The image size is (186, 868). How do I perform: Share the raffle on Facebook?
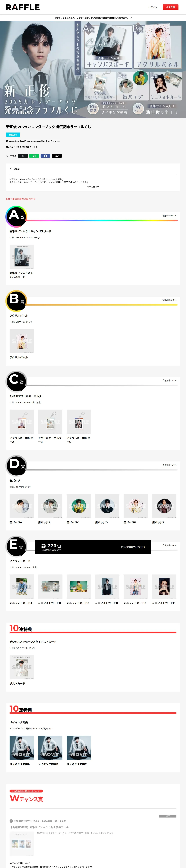(45, 156)
